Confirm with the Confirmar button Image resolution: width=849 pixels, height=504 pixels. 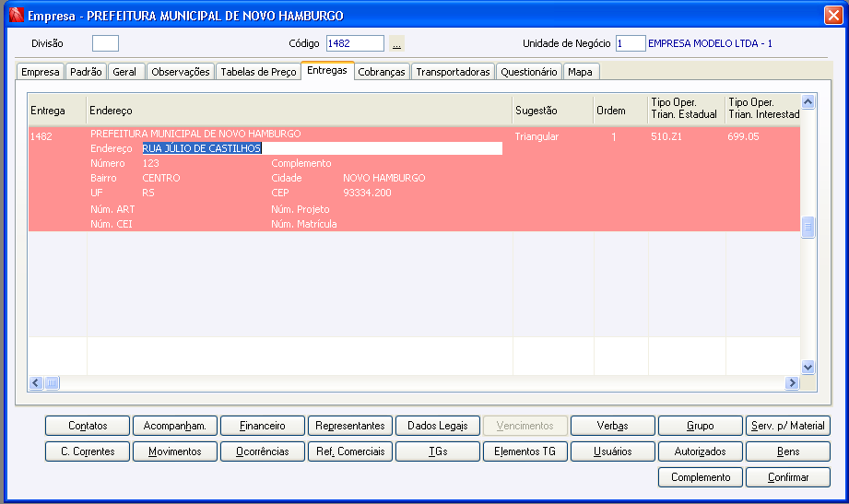(x=788, y=477)
